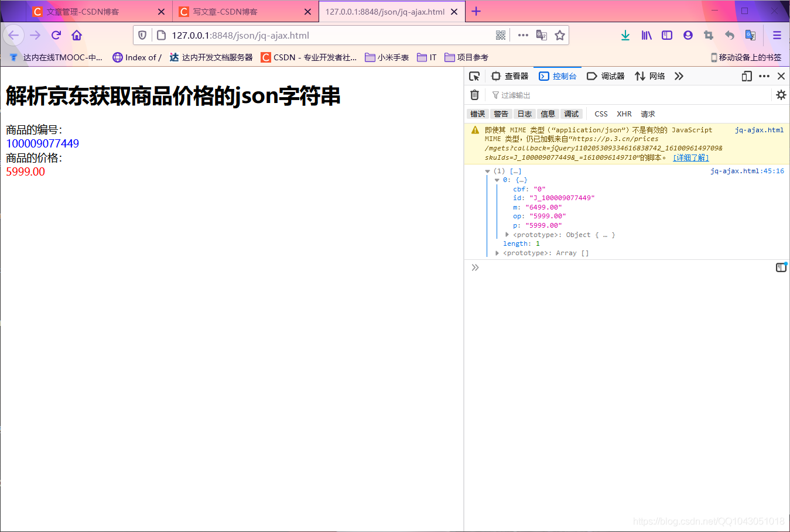Image resolution: width=790 pixels, height=532 pixels.
Task: Open 移动设备上的书签 folder
Action: (x=746, y=57)
